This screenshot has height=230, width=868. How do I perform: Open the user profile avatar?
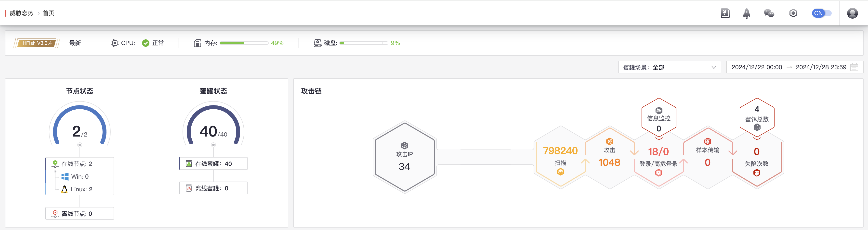click(852, 13)
